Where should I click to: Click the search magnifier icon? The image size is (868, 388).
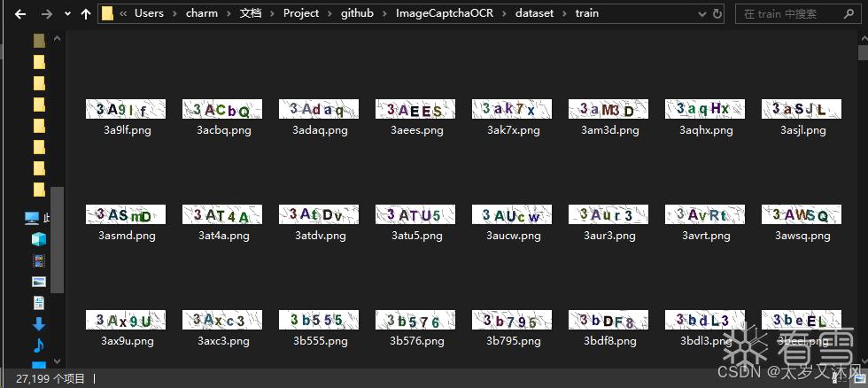point(849,14)
